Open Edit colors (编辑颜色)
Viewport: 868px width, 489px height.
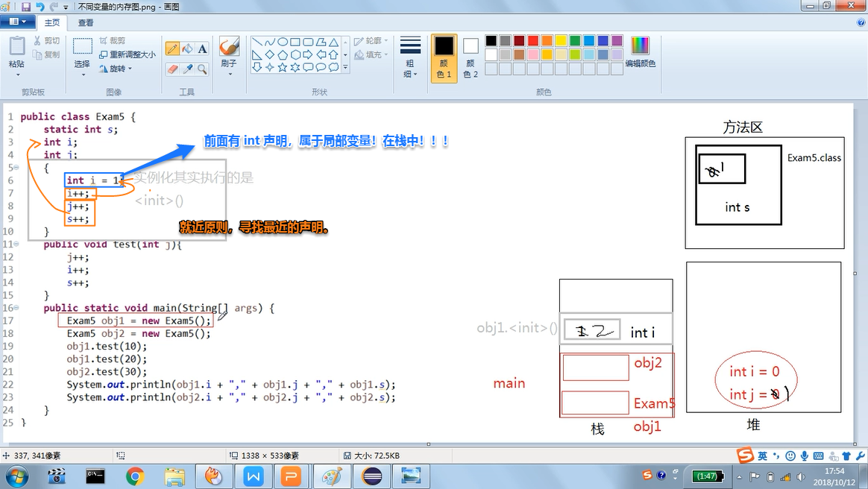[x=640, y=51]
